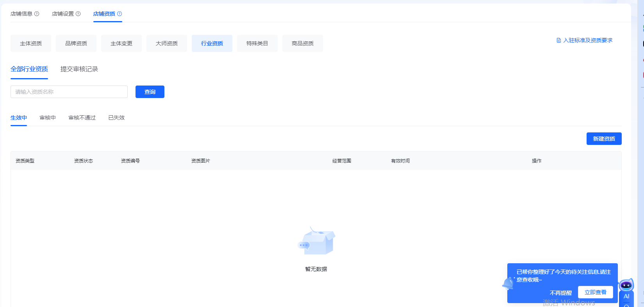
Task: Select the 品牌资质 category button
Action: [x=76, y=43]
